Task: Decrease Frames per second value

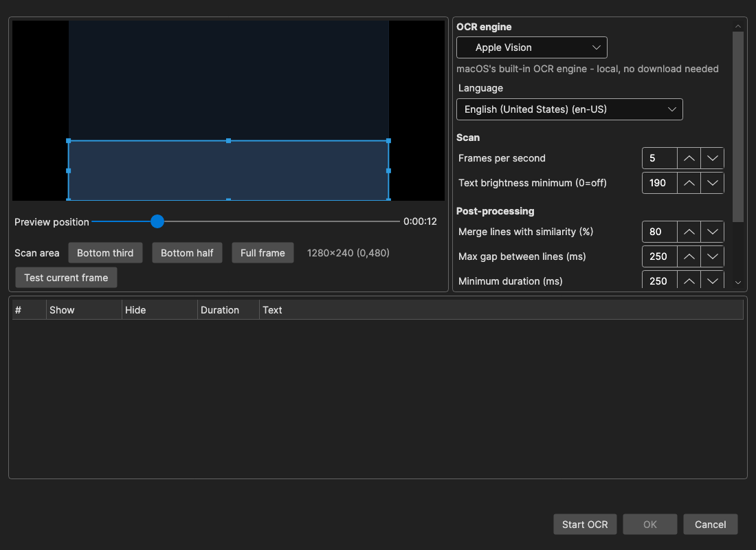Action: (x=712, y=158)
